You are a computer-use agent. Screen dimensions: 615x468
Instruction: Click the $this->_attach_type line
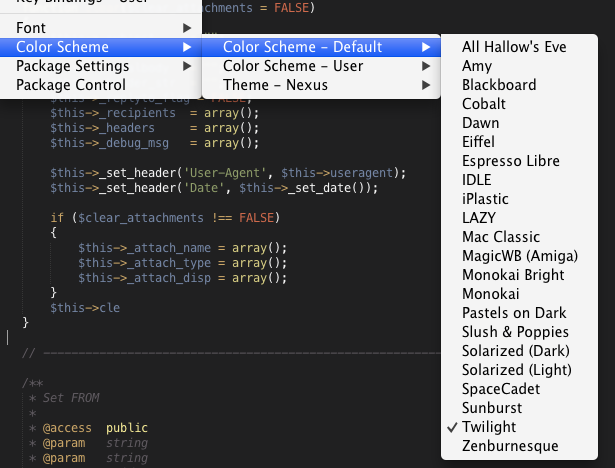coord(182,263)
